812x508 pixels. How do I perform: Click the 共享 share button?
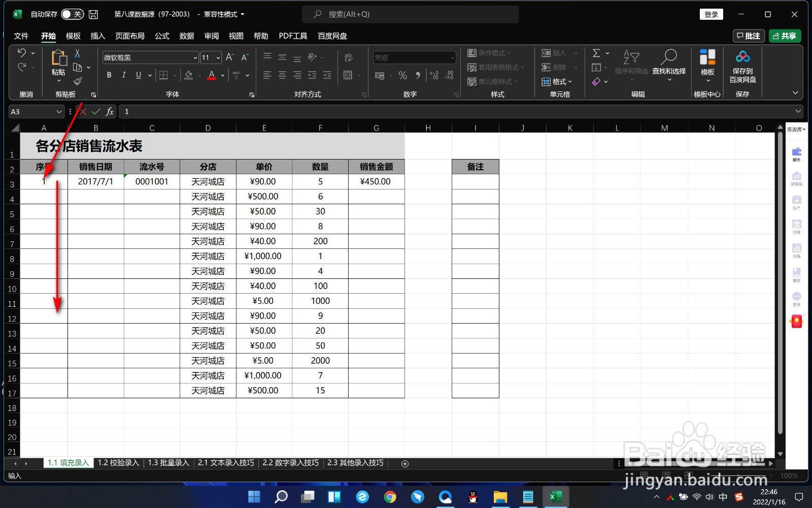[x=785, y=36]
